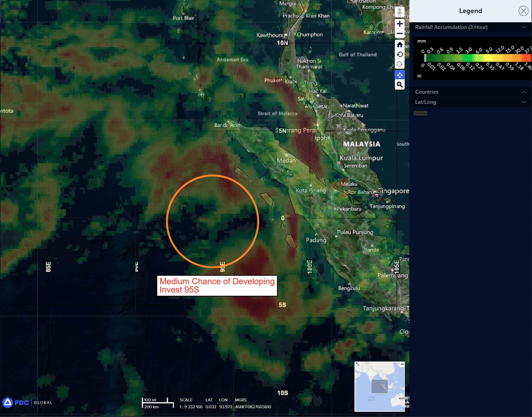Close the Legend panel

pos(523,11)
